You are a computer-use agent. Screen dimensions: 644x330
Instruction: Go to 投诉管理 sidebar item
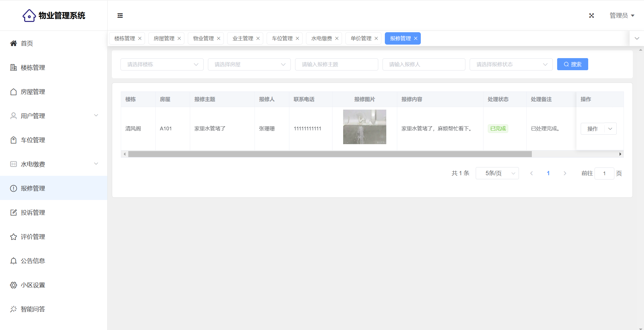[33, 213]
